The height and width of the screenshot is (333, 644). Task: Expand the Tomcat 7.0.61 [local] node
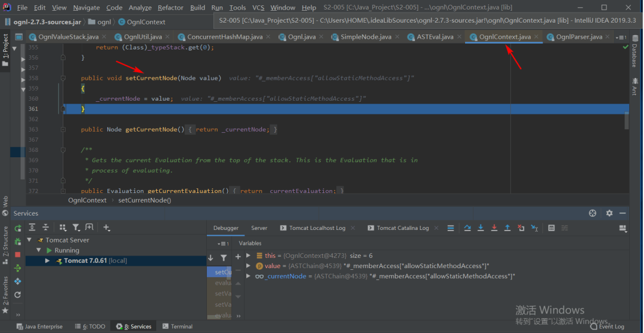pyautogui.click(x=48, y=261)
